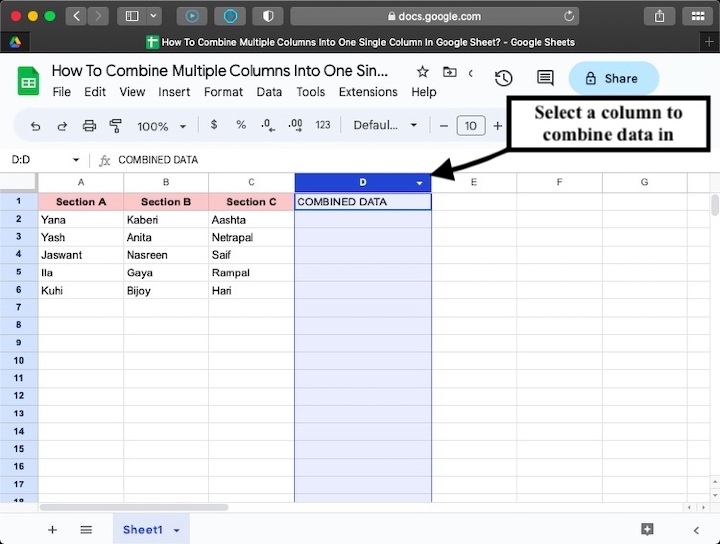Show the all sheets list

86,529
